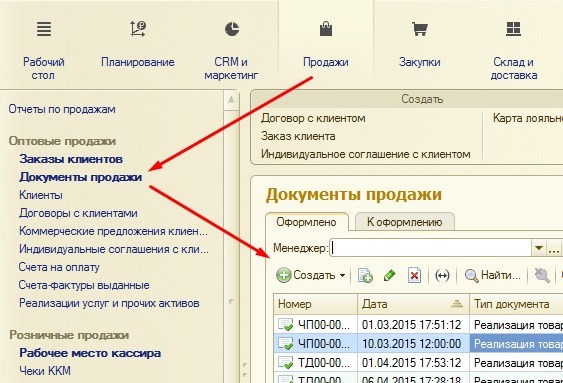Image resolution: width=563 pixels, height=383 pixels.
Task: Click document icon in 01.03.2015 row
Action: tap(286, 325)
